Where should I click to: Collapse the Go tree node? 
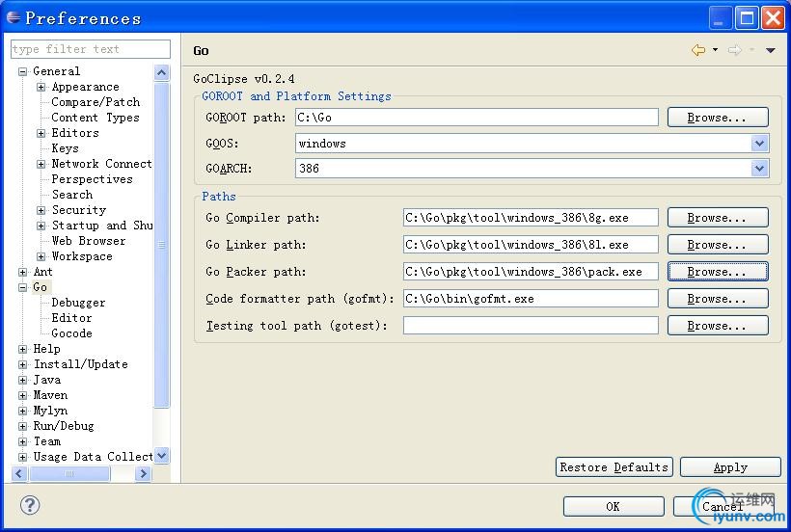[x=23, y=287]
